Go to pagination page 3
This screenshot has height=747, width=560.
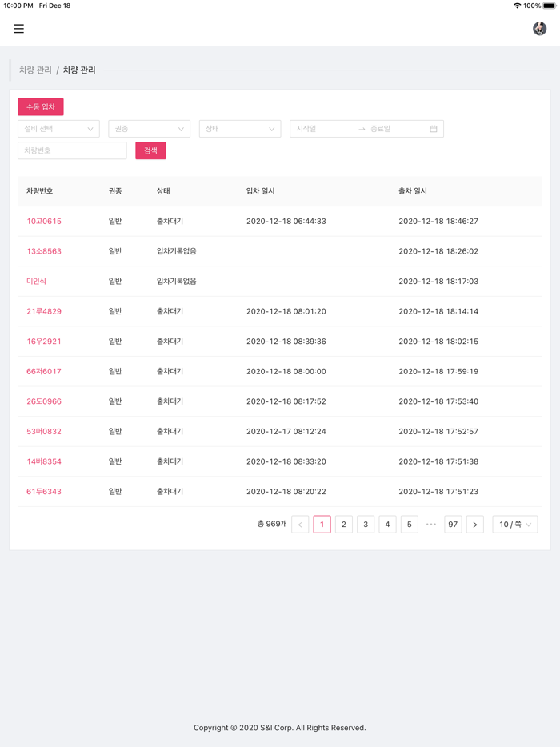(366, 525)
